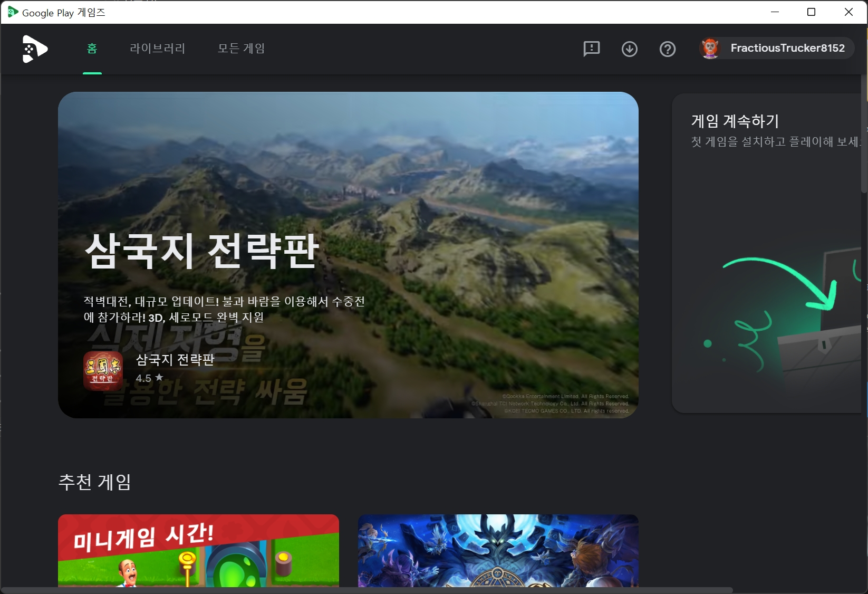
Task: Open help using the question mark icon
Action: click(667, 49)
